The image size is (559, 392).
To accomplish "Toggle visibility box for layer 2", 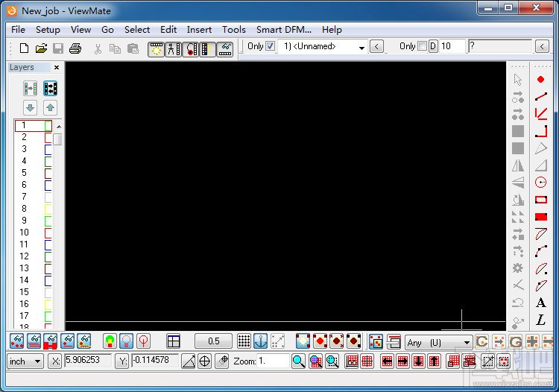I will tap(48, 137).
